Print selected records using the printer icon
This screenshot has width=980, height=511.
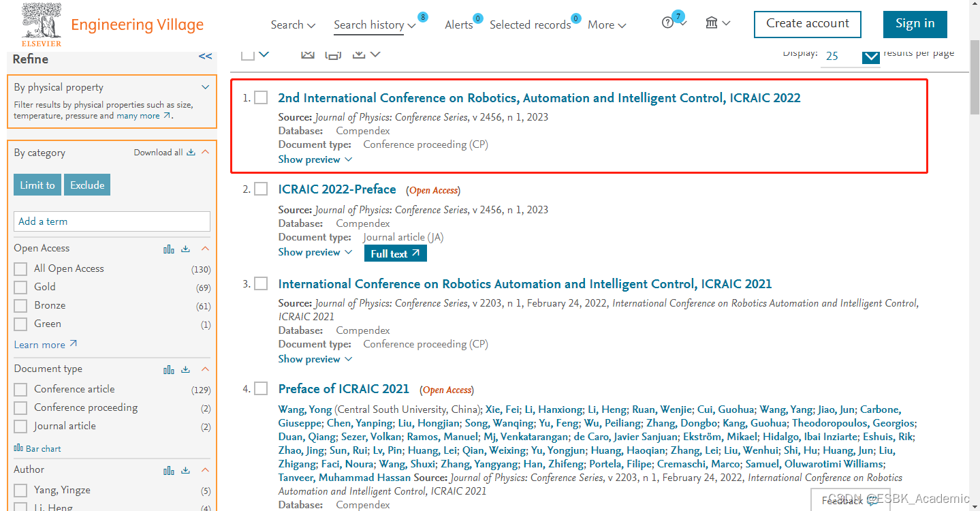(333, 54)
